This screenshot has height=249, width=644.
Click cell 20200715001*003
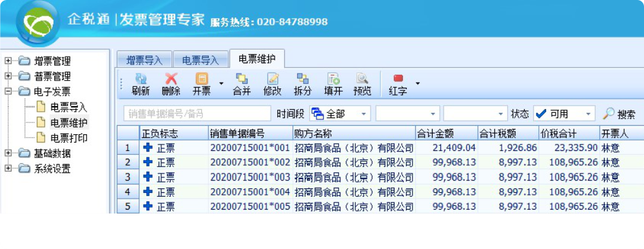pos(251,177)
